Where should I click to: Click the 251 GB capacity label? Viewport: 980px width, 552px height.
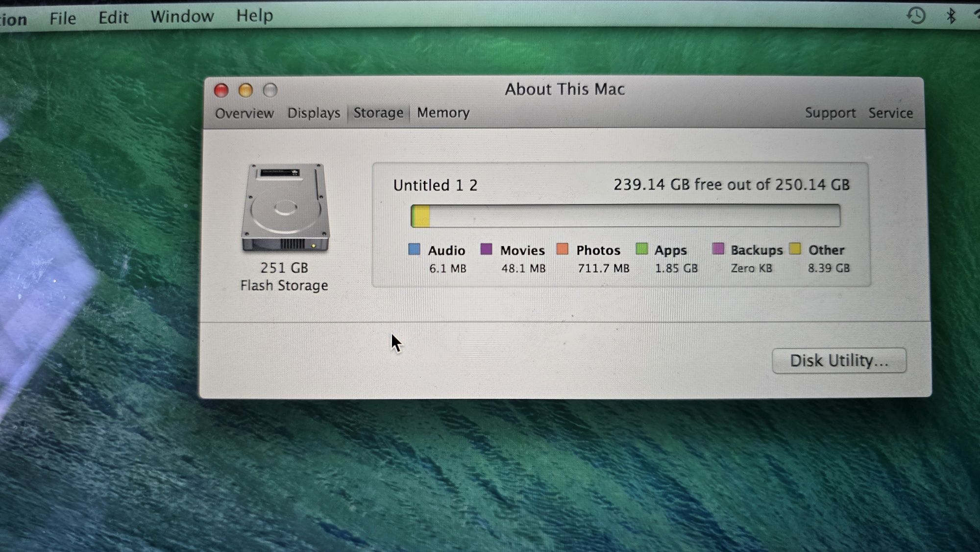point(284,268)
